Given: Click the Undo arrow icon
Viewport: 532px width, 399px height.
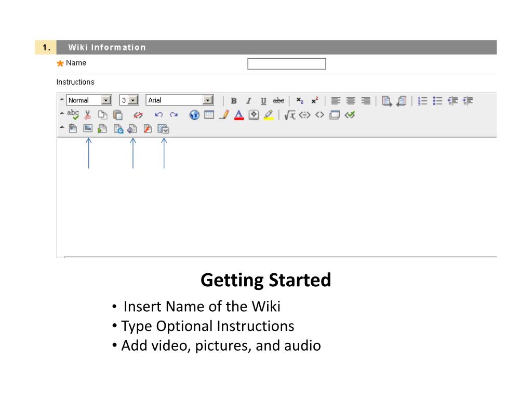Looking at the screenshot, I should 159,115.
